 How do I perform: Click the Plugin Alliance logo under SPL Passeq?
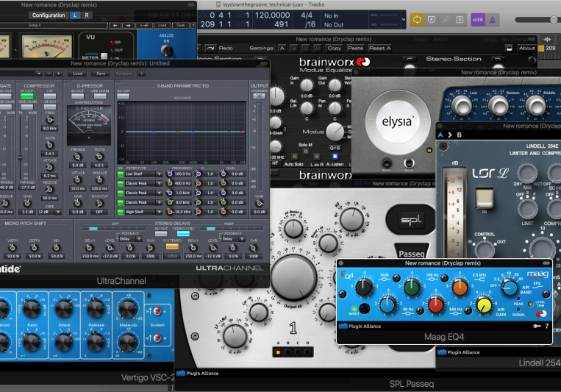click(198, 374)
